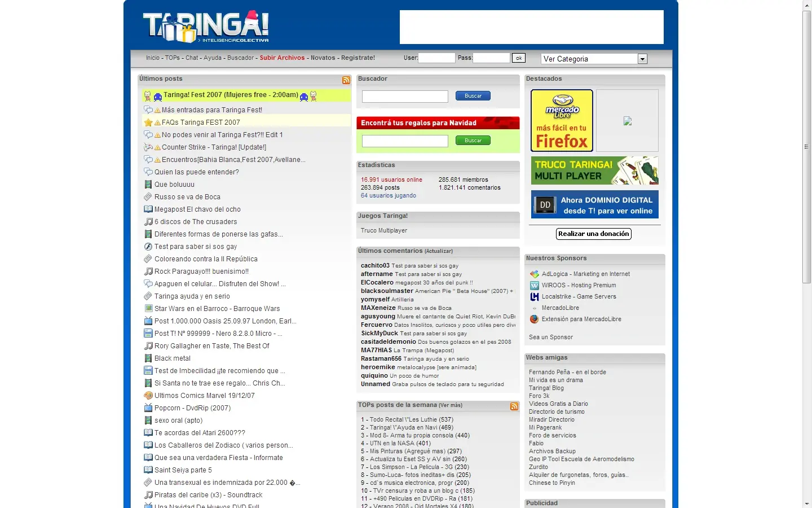Open 'Taringa! Fest 2007 (Mujeres free - 2:00am)' post
812x508 pixels.
pyautogui.click(x=231, y=95)
